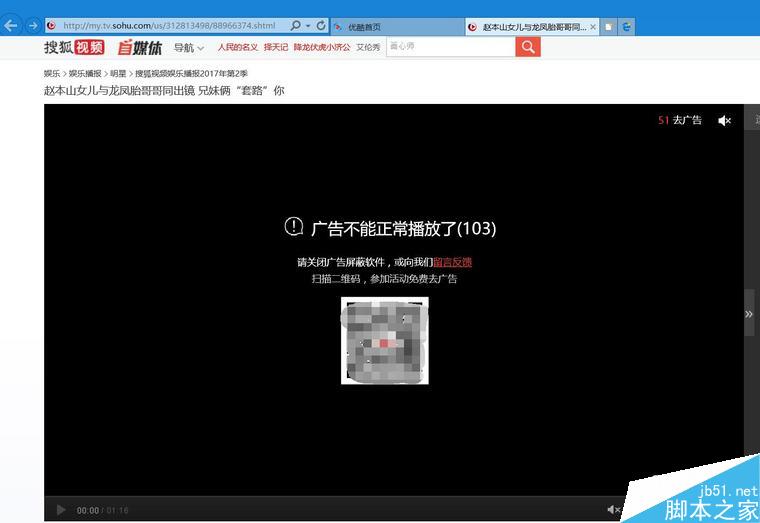
Task: Click the video title 赵本山女儿与龙凤胎哥哥同出镜
Action: pyautogui.click(x=119, y=91)
